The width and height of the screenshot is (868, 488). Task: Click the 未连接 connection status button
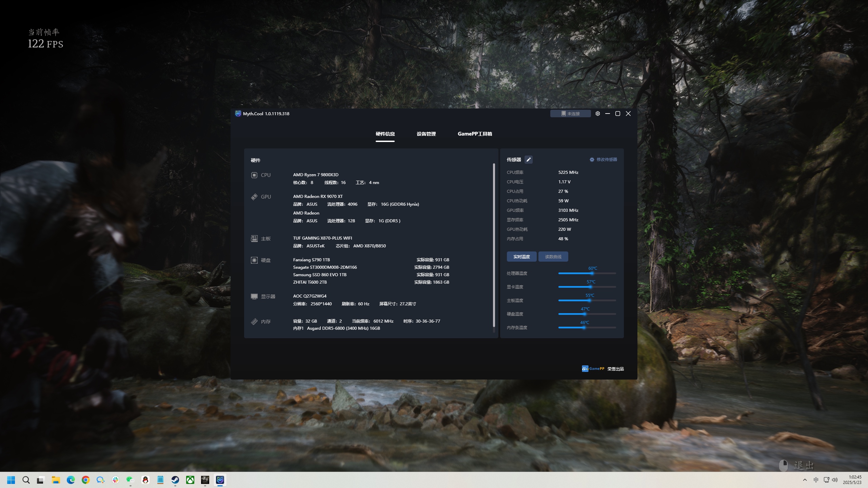pyautogui.click(x=570, y=114)
